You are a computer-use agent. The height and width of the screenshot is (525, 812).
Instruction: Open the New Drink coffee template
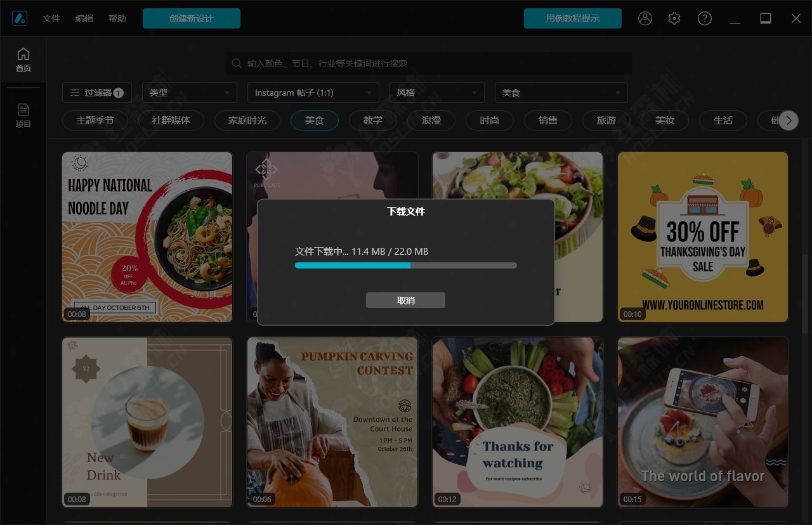(x=147, y=422)
